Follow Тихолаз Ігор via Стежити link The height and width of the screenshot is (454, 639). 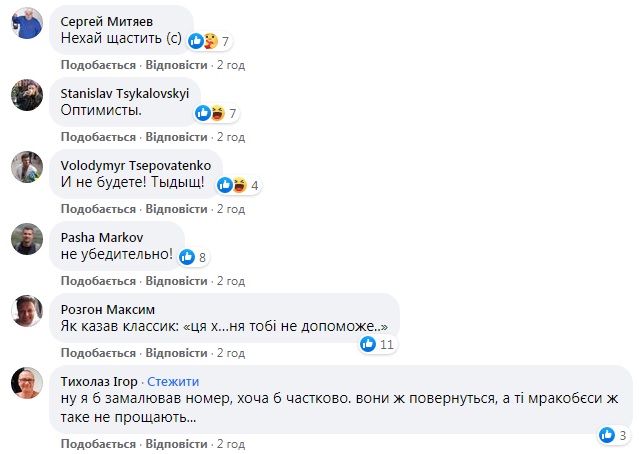(174, 381)
